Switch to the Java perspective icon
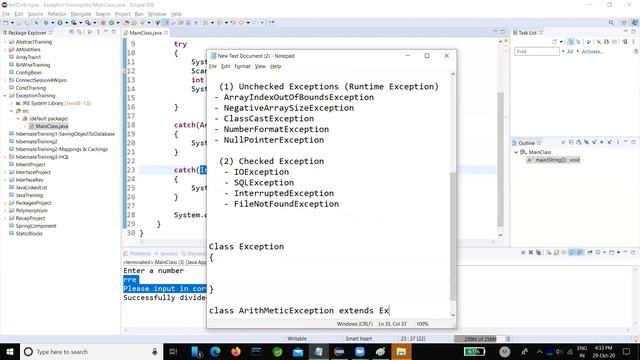Screen dimensions: 640x360 point(634,22)
